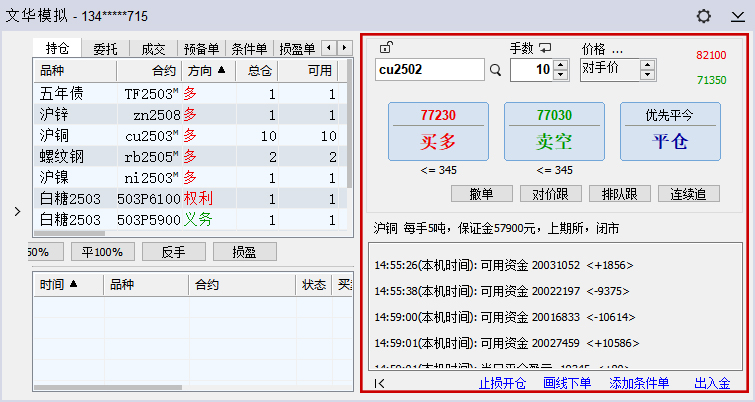
Task: Click 卖空 button at 77030
Action: pyautogui.click(x=554, y=131)
